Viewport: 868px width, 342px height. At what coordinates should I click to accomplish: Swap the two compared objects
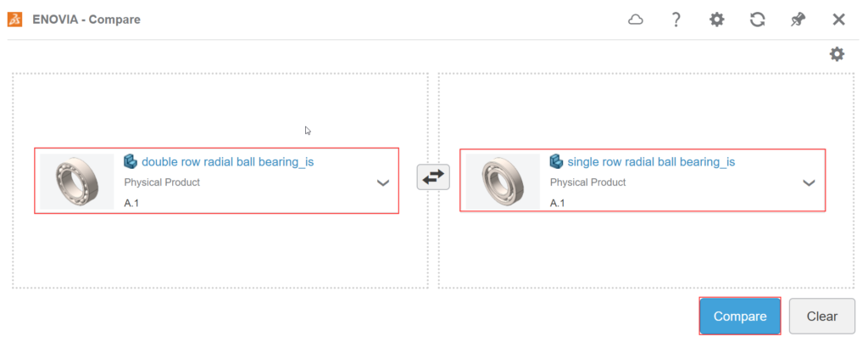pos(433,177)
